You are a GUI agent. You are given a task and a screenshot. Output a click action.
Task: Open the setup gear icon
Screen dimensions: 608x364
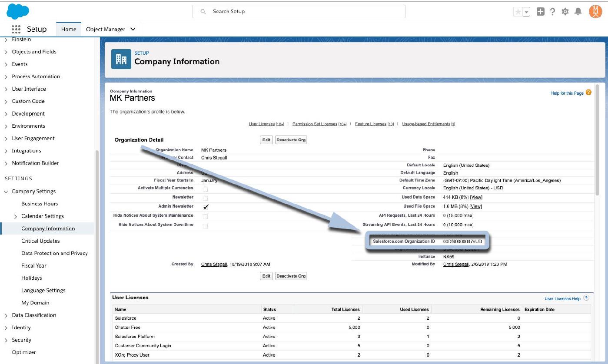pyautogui.click(x=565, y=12)
